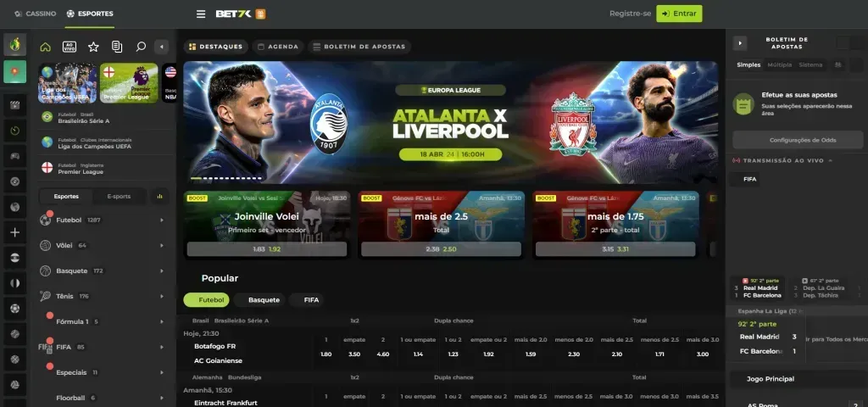Filter popular events by Futebol
The image size is (868, 407).
[x=206, y=300]
